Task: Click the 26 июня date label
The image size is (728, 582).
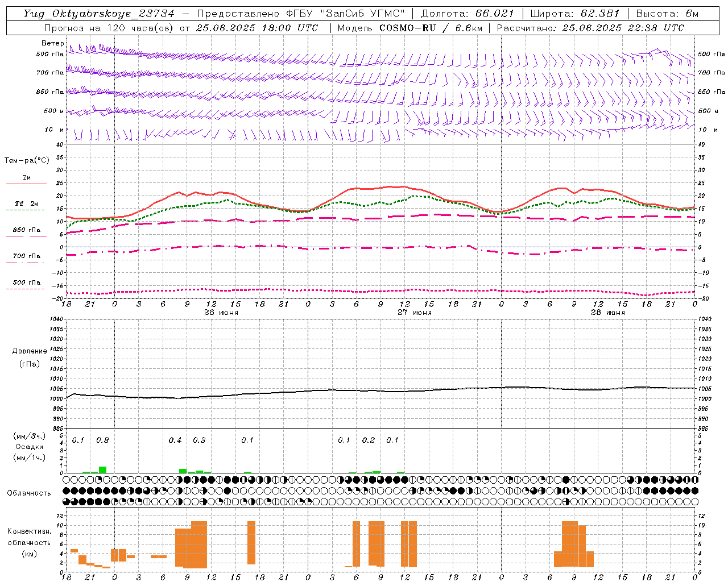Action: [x=221, y=313]
